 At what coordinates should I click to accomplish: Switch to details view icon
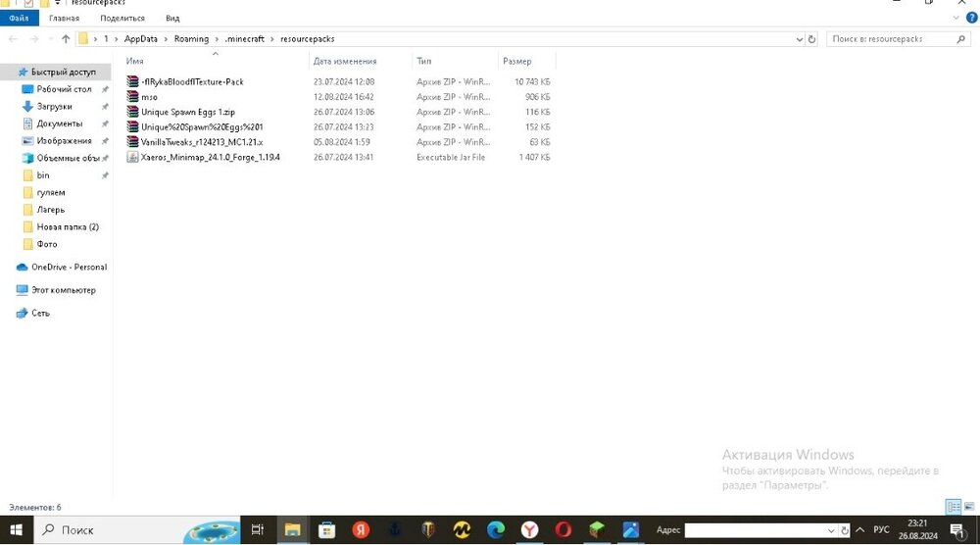pos(954,507)
